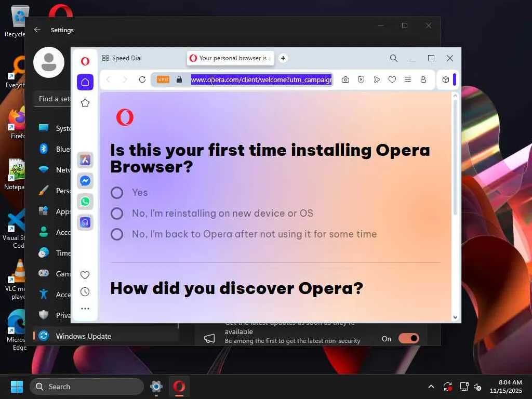Click the Opera page scrollbar down arrow
Image resolution: width=532 pixels, height=399 pixels.
coord(455,317)
